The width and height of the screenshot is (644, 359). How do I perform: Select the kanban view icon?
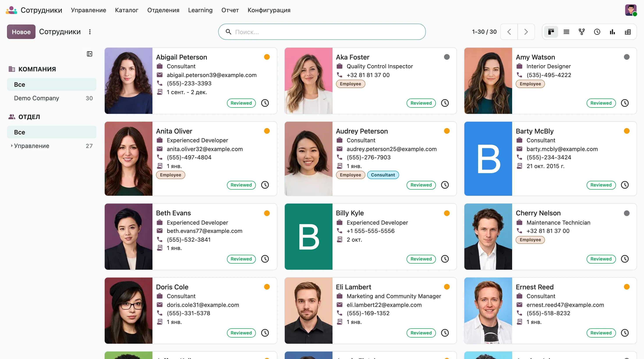[551, 32]
